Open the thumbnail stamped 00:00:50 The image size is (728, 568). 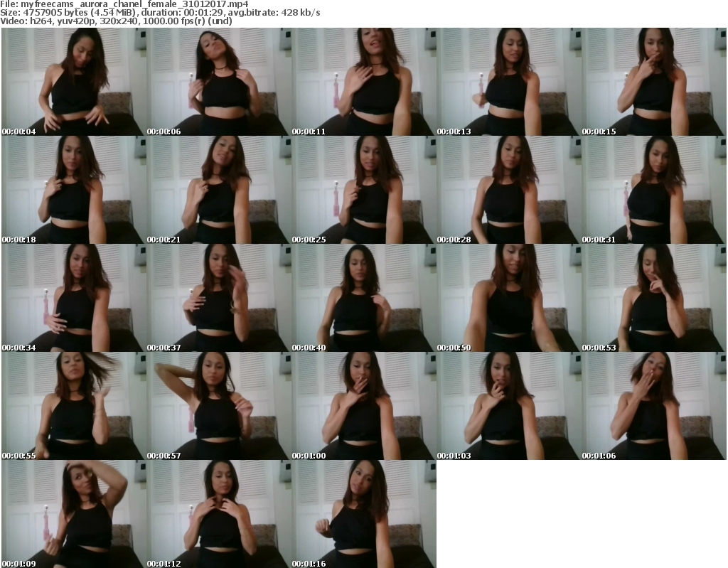point(509,298)
